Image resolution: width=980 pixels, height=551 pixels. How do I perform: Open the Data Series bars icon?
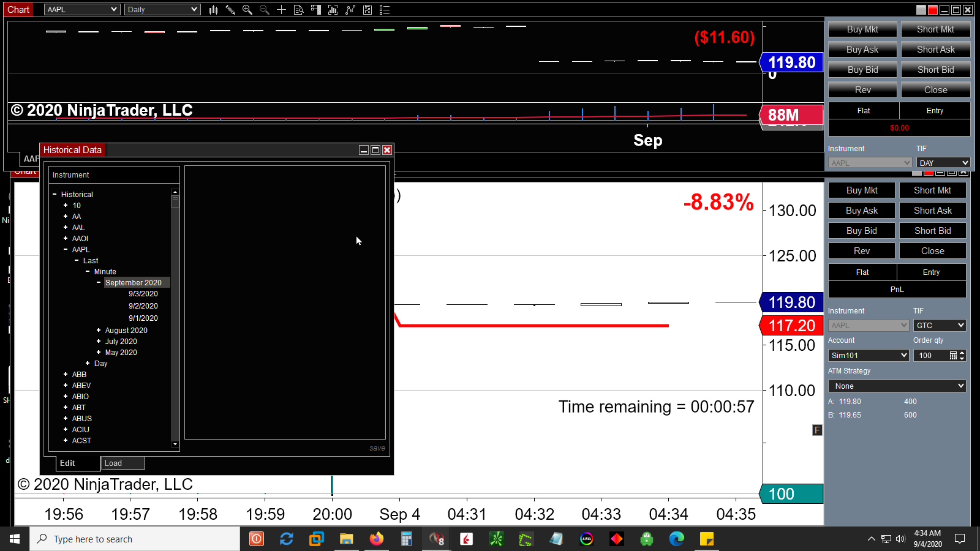tap(333, 10)
